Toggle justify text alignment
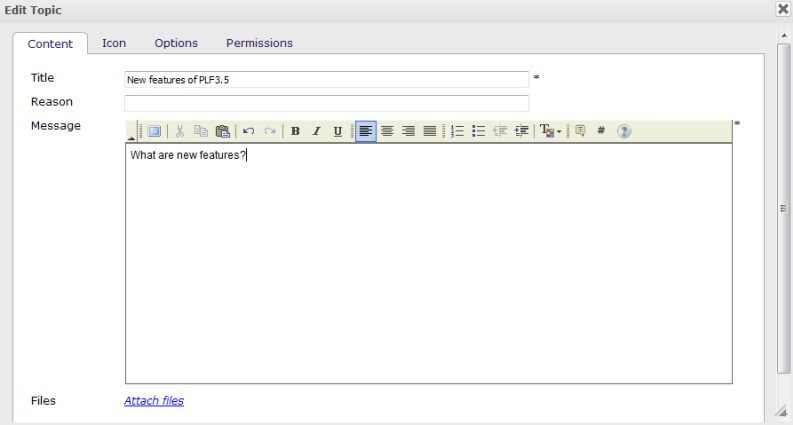The image size is (793, 425). point(429,131)
